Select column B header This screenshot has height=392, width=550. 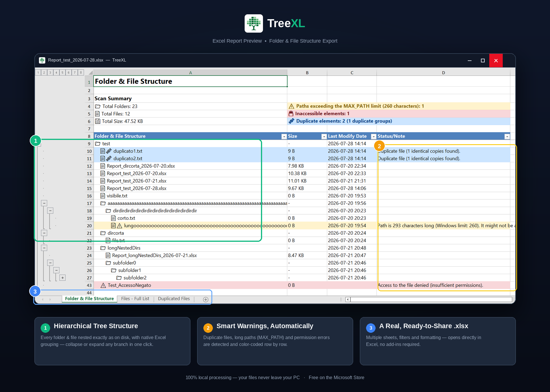click(x=307, y=73)
